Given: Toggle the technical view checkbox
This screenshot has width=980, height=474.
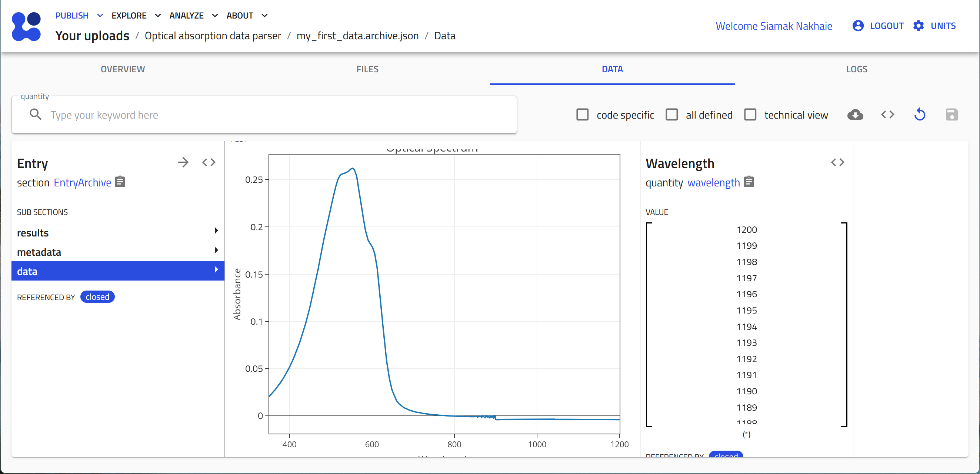Looking at the screenshot, I should click(x=750, y=115).
